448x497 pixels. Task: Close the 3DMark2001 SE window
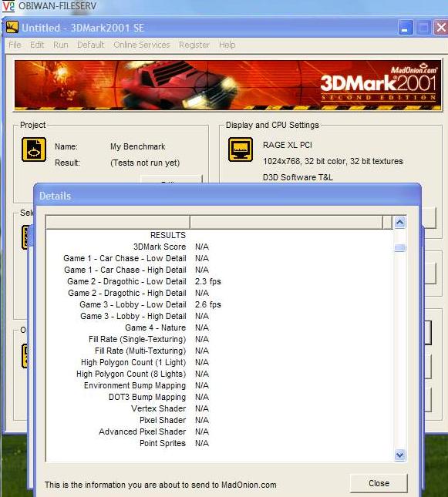pyautogui.click(x=441, y=28)
